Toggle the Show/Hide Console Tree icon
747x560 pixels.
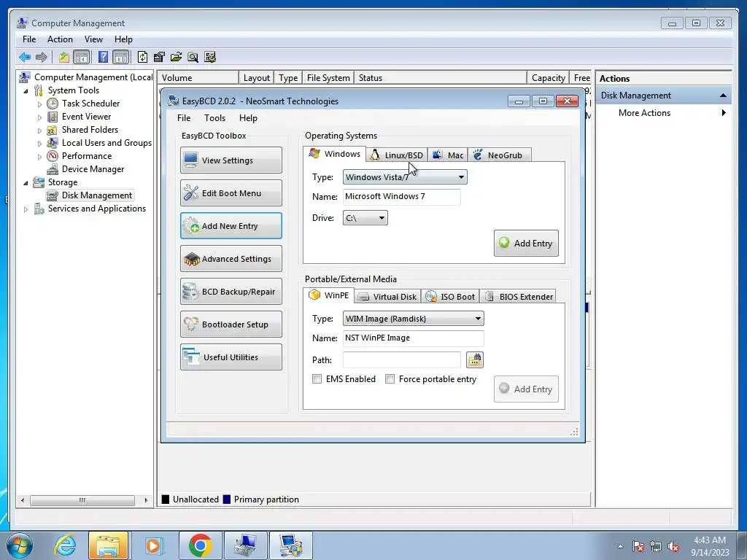[x=82, y=57]
